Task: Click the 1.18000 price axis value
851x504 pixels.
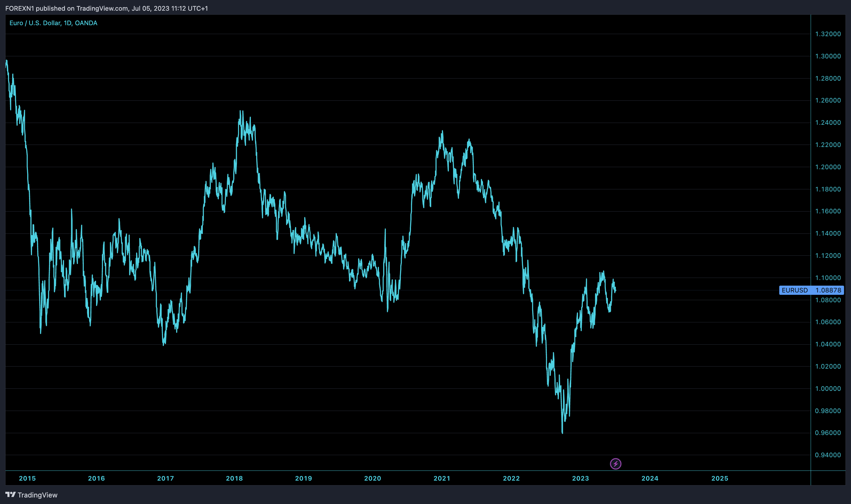Action: [x=828, y=189]
